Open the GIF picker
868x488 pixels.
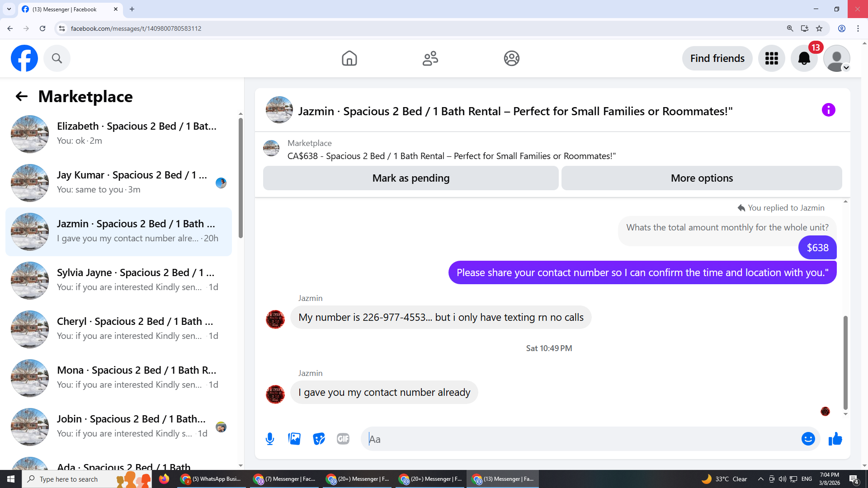coord(343,439)
